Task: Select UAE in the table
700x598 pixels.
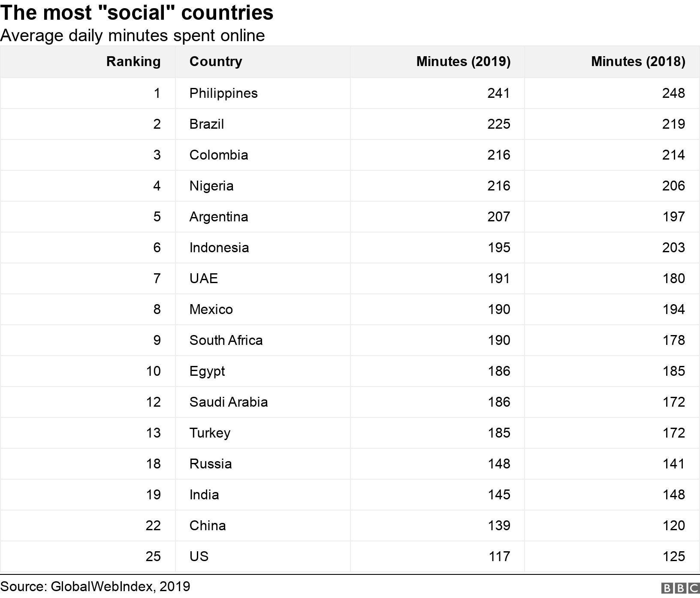Action: (204, 278)
